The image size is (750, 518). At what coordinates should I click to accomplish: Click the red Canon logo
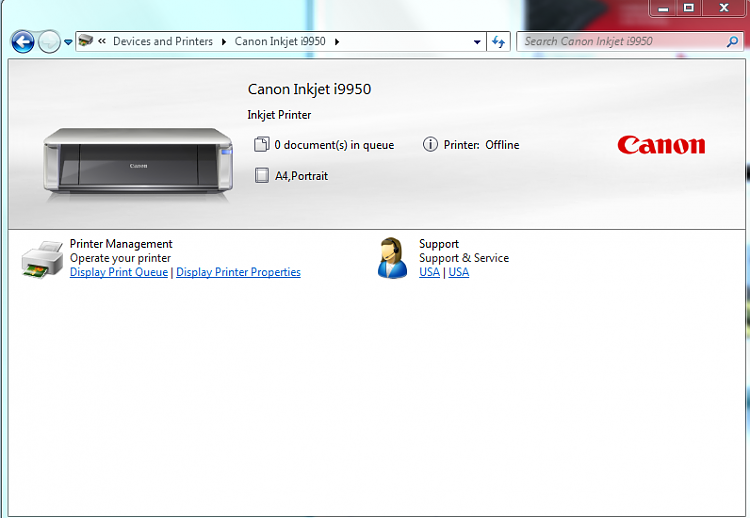coord(661,145)
